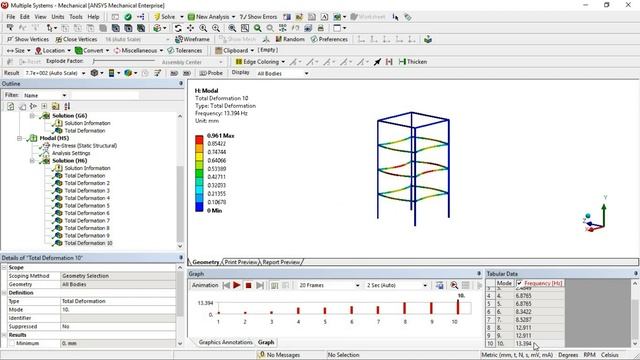640x360 pixels.
Task: Collapse the Solution (H6) tree node
Action: point(32,161)
